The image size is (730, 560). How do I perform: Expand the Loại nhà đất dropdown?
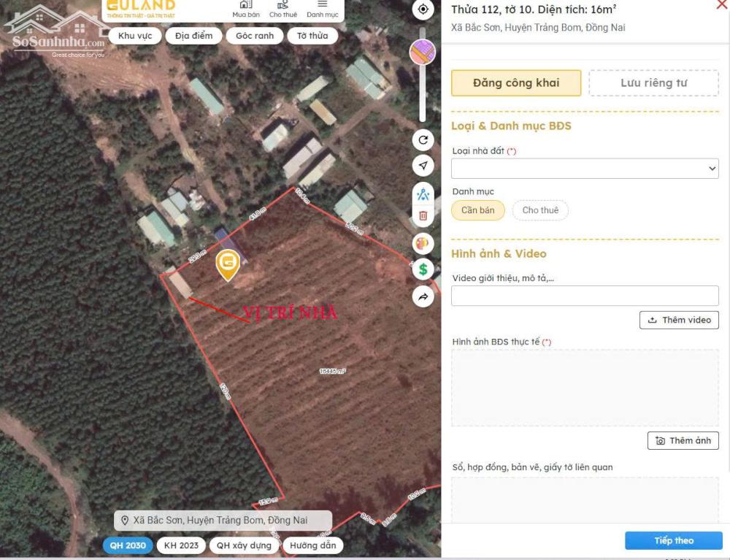(x=585, y=169)
